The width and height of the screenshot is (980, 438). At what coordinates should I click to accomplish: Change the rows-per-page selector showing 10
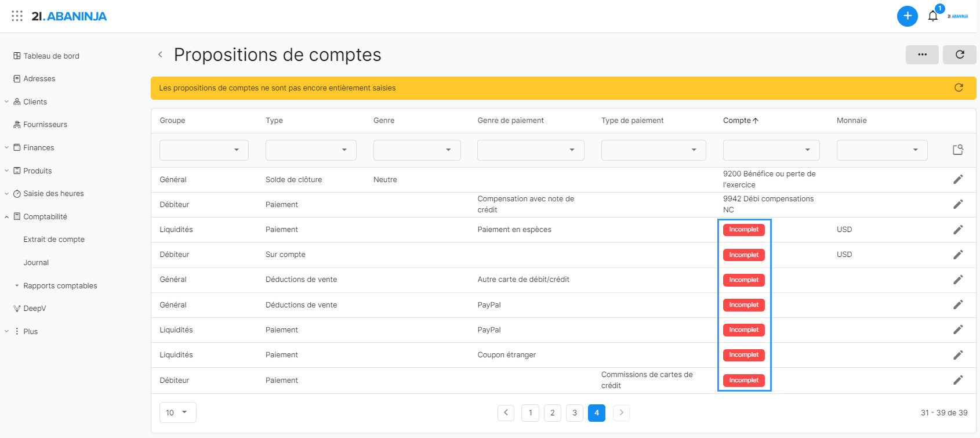point(177,412)
